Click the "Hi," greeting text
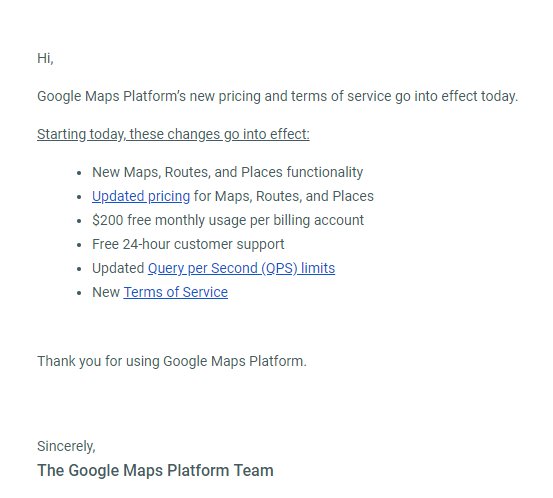 [45, 58]
